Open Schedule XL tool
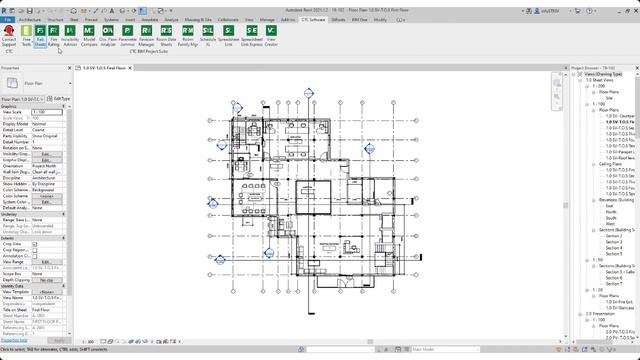Image resolution: width=640 pixels, height=360 pixels. [208, 36]
